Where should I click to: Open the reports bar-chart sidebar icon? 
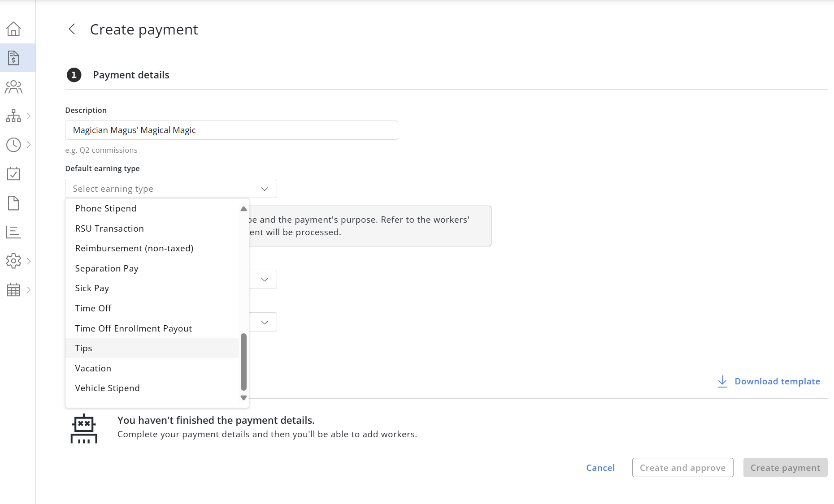tap(13, 232)
